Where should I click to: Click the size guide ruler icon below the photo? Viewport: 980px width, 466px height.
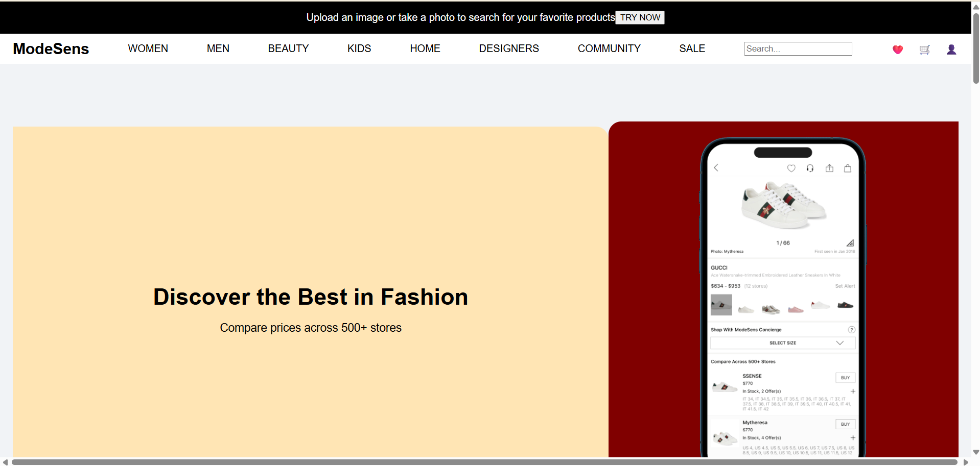click(x=850, y=243)
